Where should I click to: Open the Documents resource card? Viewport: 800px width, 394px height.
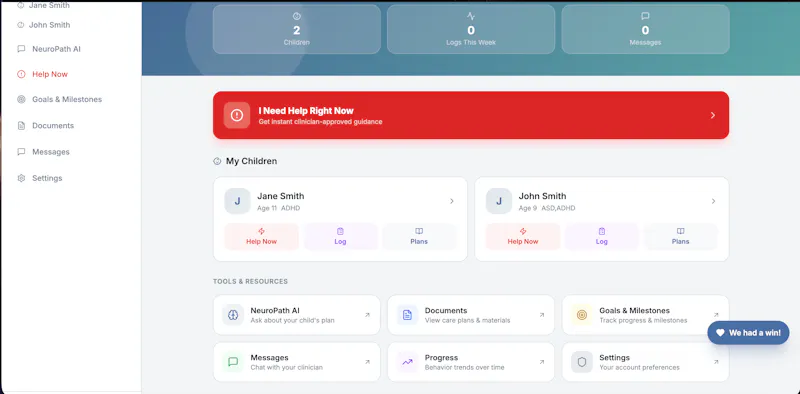click(471, 315)
